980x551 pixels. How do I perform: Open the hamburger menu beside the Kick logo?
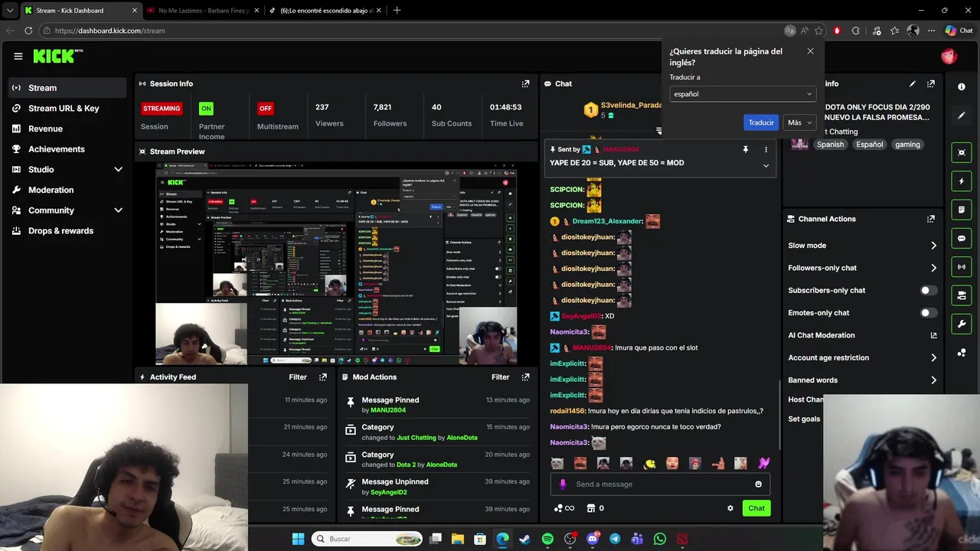tap(18, 56)
